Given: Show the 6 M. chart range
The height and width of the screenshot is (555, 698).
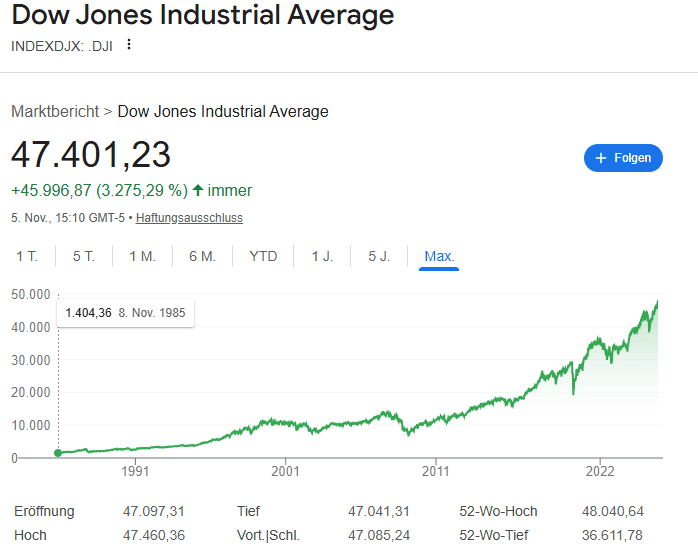Looking at the screenshot, I should pos(202,256).
